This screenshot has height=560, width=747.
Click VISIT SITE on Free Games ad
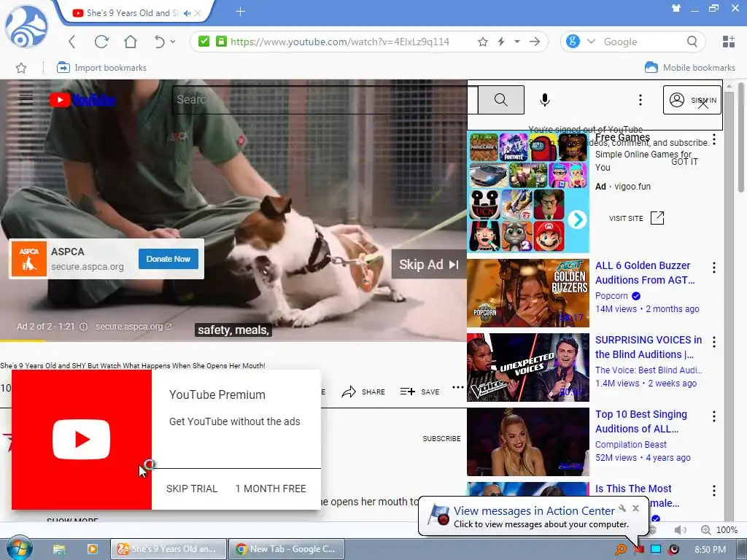[x=636, y=218]
